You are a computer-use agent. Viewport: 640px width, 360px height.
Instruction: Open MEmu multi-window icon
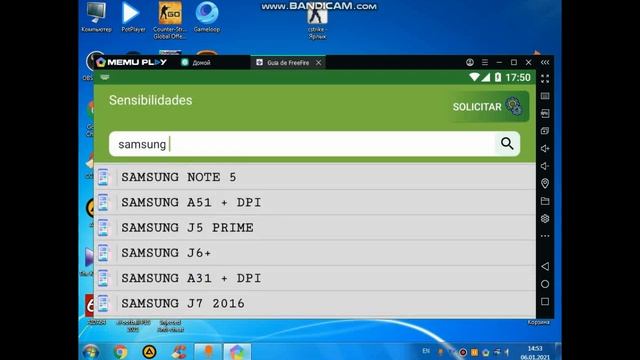coord(545,131)
